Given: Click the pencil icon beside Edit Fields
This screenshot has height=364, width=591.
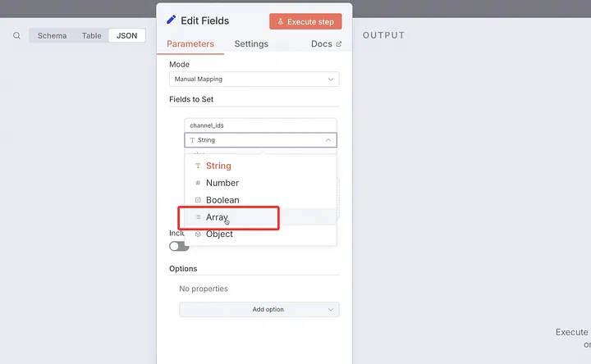Looking at the screenshot, I should pyautogui.click(x=172, y=20).
